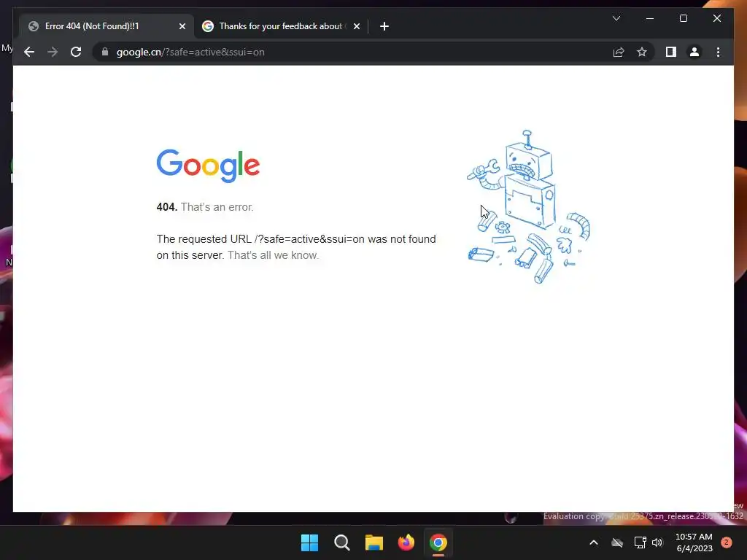Screen dimensions: 747x560
Task: Open the tab search dropdown
Action: (616, 18)
